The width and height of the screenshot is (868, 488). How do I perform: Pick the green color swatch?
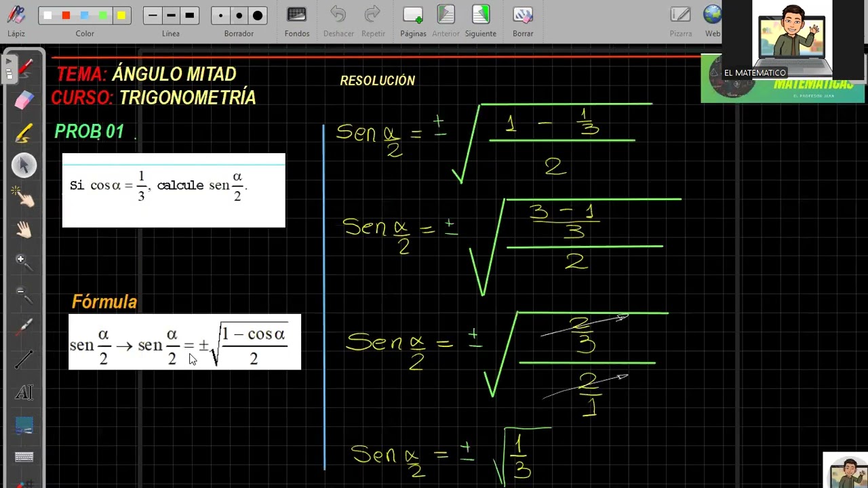(x=102, y=16)
